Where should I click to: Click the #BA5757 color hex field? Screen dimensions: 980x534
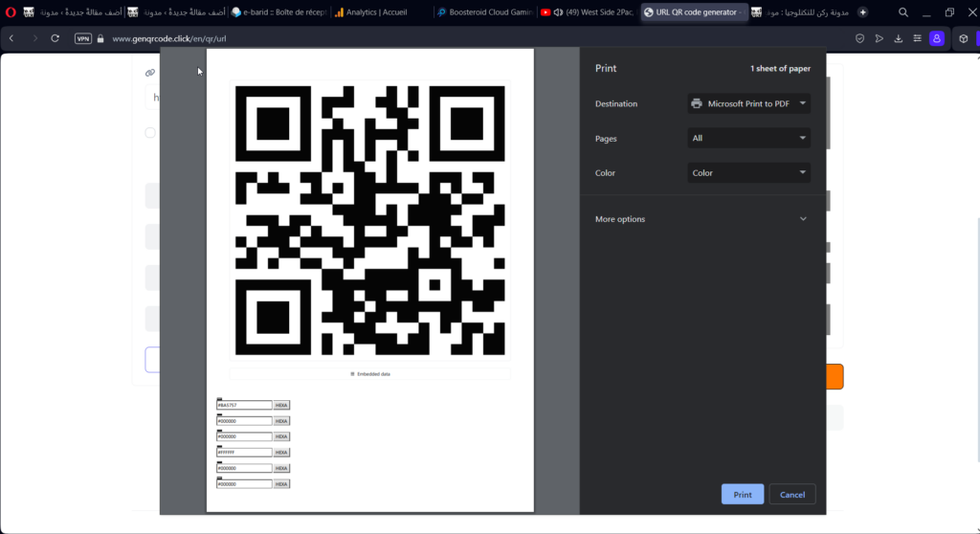pos(244,405)
